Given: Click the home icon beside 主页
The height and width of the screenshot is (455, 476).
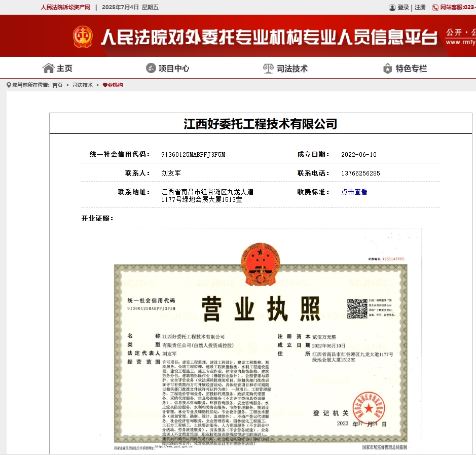Looking at the screenshot, I should pos(48,68).
